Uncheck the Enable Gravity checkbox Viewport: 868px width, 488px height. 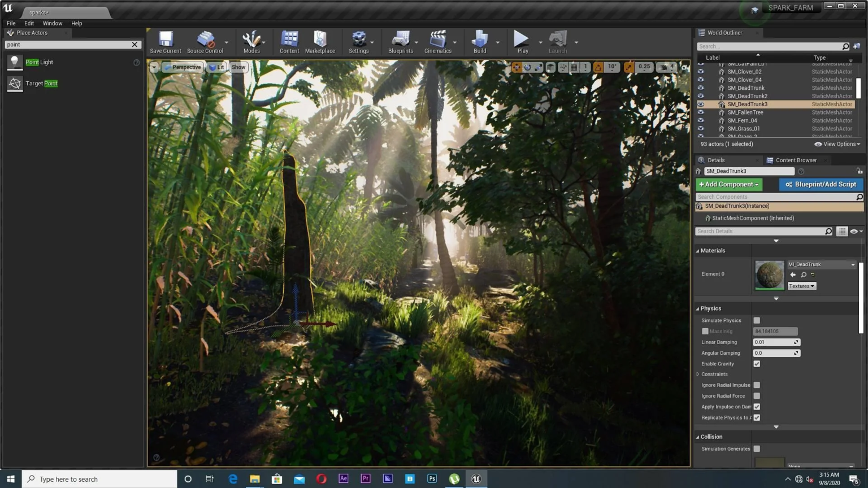point(757,364)
